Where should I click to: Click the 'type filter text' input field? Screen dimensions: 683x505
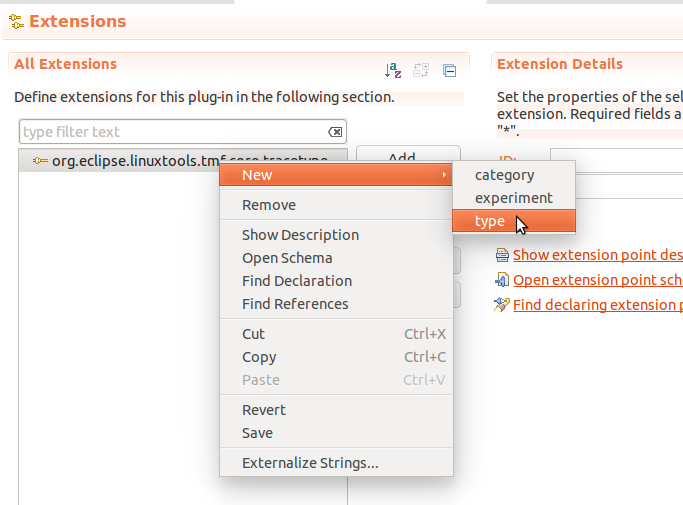[x=170, y=132]
